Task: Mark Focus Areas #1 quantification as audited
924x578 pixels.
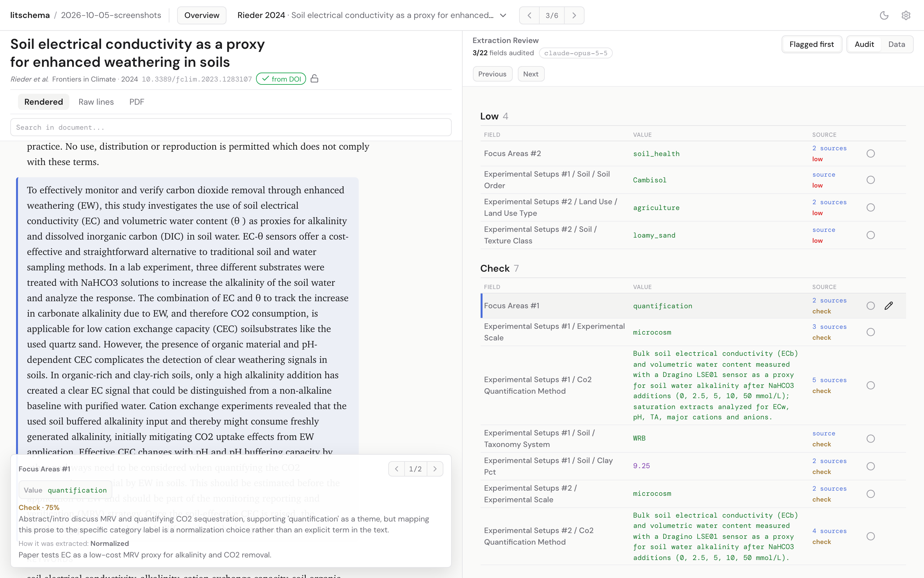Action: 870,305
